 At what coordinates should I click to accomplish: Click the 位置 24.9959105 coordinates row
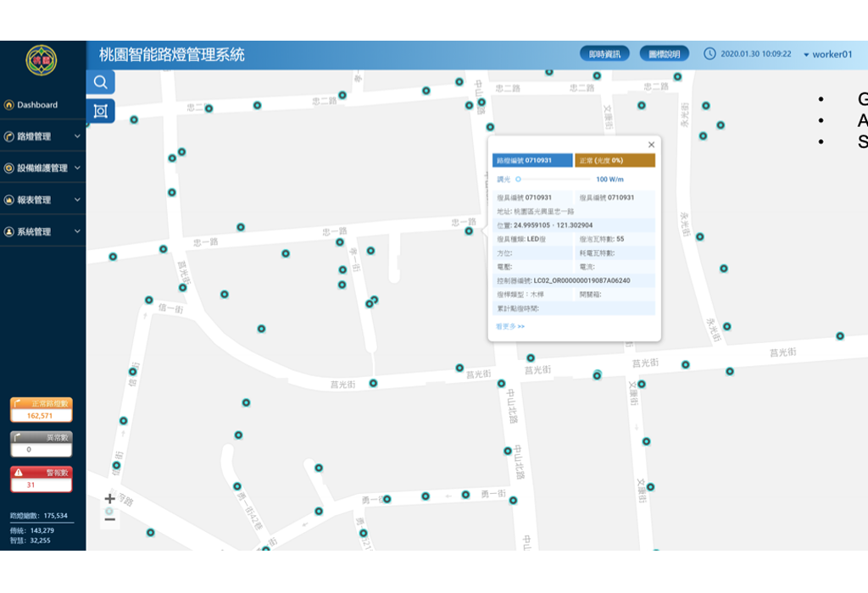click(574, 225)
